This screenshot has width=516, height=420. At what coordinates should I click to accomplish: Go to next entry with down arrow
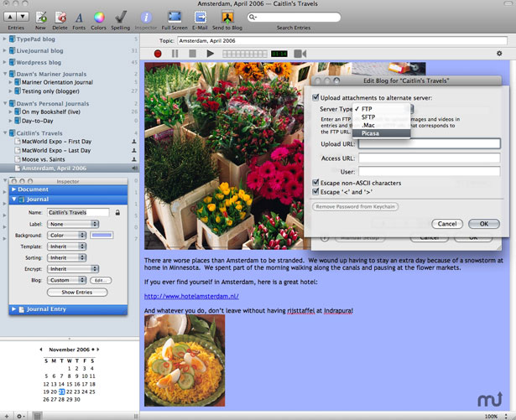pos(23,17)
